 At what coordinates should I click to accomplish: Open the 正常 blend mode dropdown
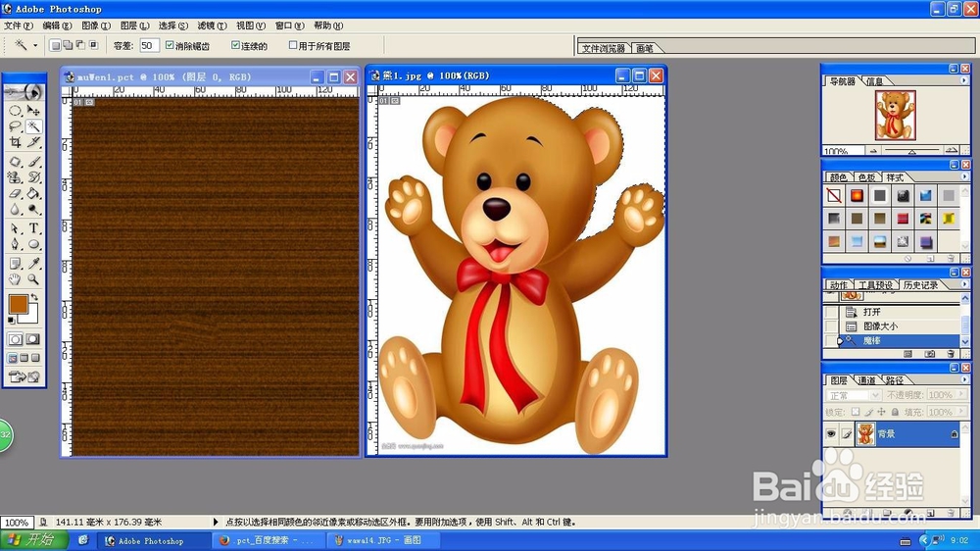point(854,395)
